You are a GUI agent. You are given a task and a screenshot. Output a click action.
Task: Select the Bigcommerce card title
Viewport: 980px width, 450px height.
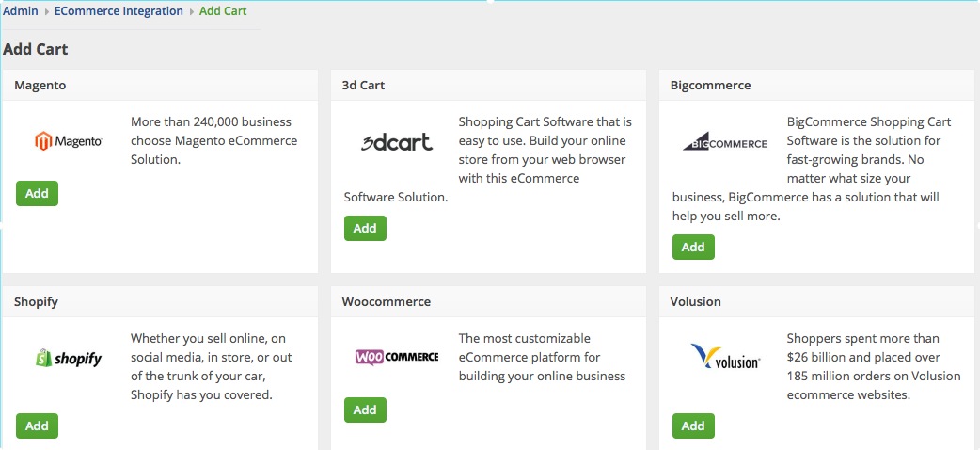[x=710, y=85]
